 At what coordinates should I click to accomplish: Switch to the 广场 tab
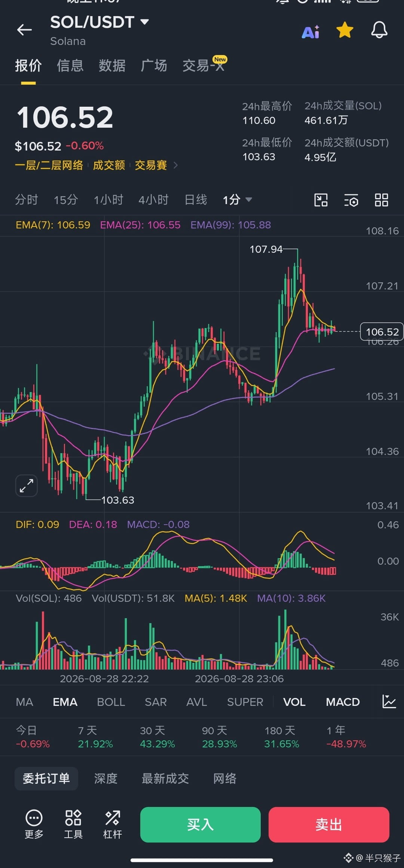coord(154,66)
